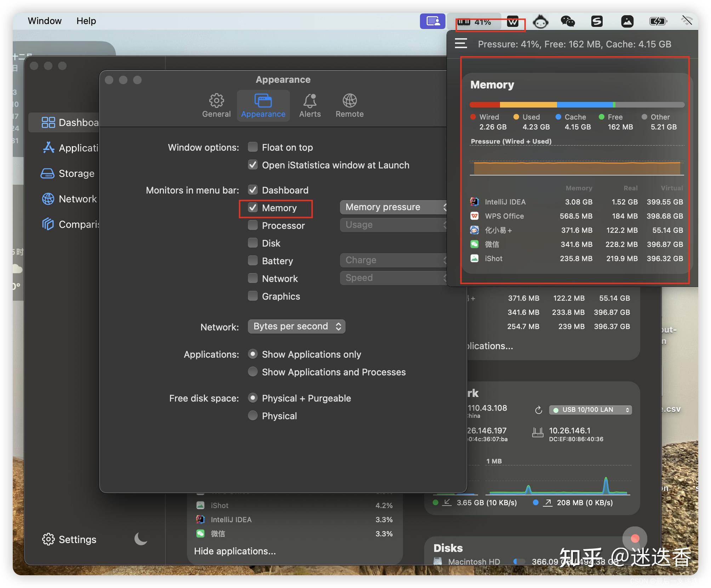Click IntelliJ IDEA row in memory popup
The height and width of the screenshot is (588, 711).
point(576,202)
